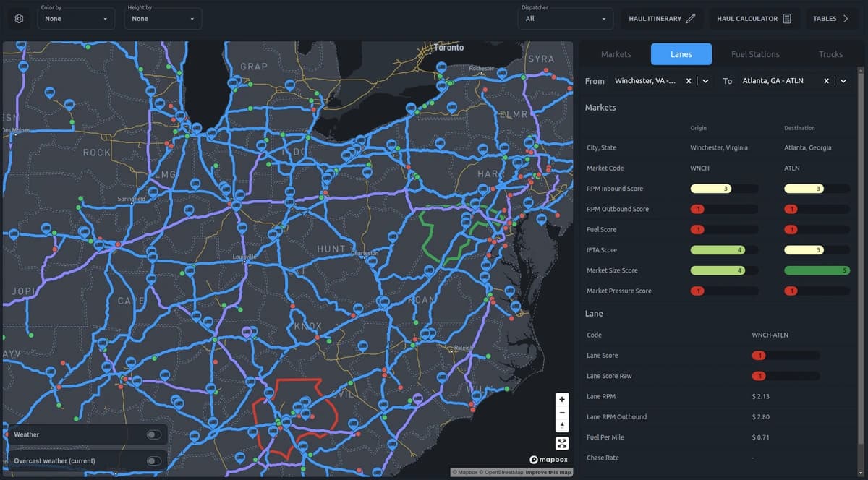Enter fullscreen map mode
The height and width of the screenshot is (480, 868).
[x=562, y=444]
